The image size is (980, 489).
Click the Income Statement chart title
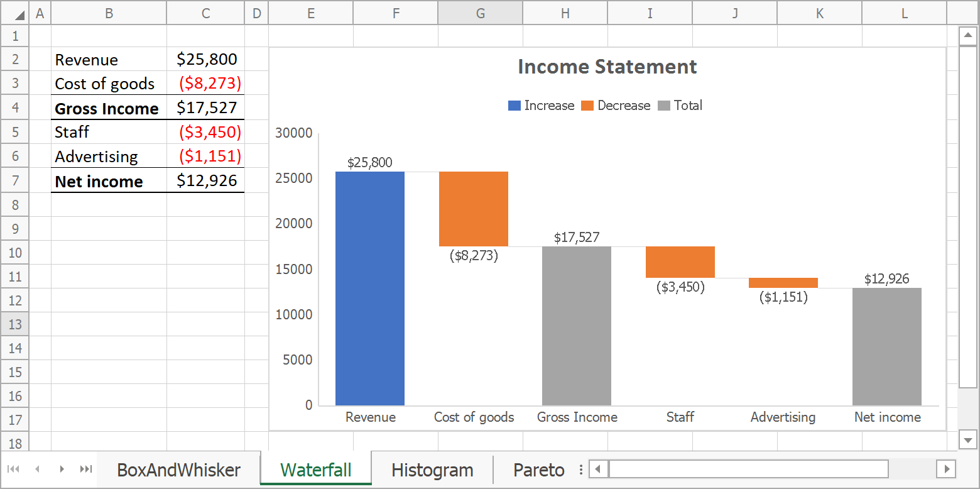pos(607,67)
